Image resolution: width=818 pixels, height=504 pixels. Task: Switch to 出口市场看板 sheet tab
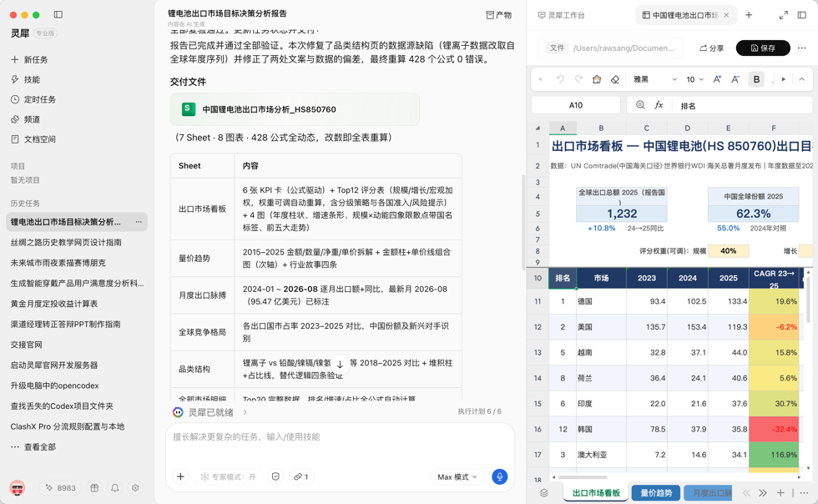coord(596,492)
